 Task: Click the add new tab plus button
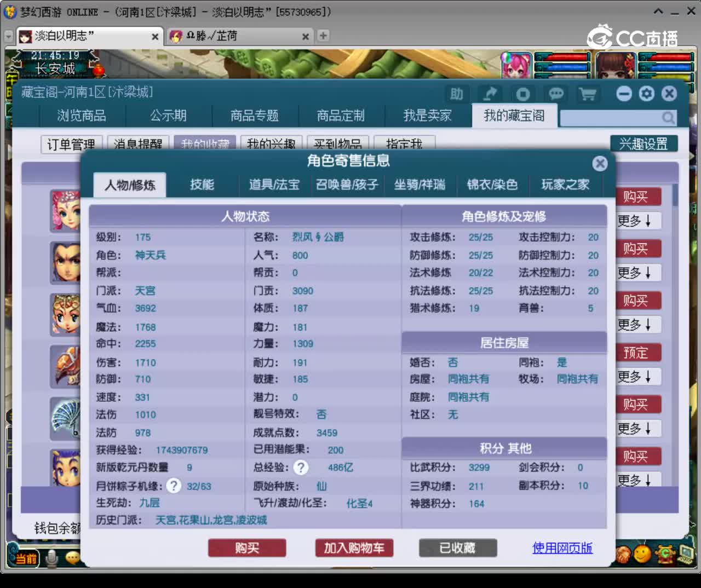(323, 36)
